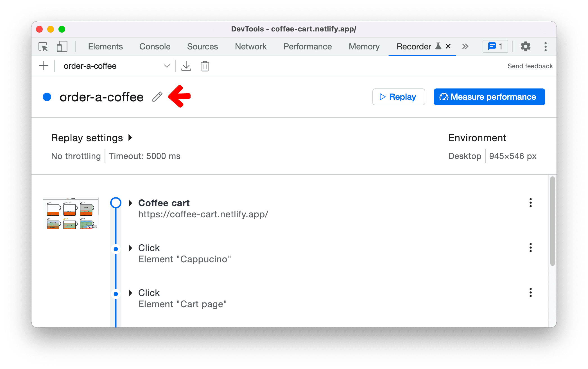
Task: Switch to the Network tab
Action: (x=252, y=46)
